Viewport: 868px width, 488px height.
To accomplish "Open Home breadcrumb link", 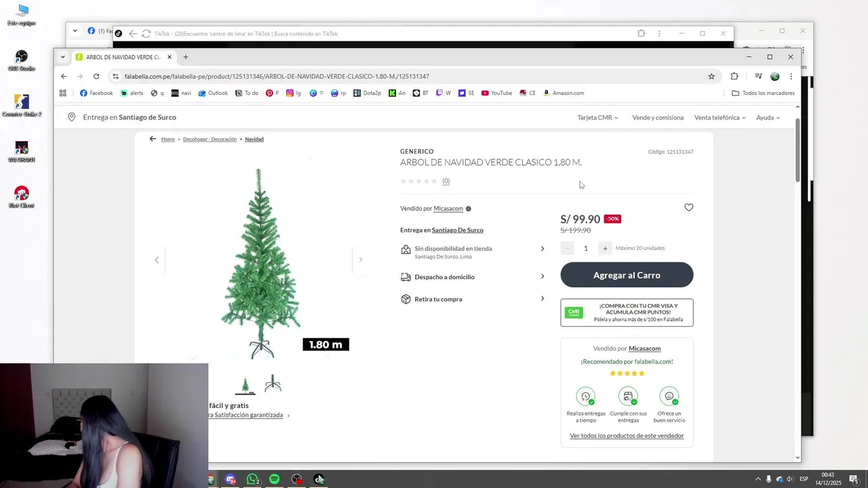I will click(168, 139).
